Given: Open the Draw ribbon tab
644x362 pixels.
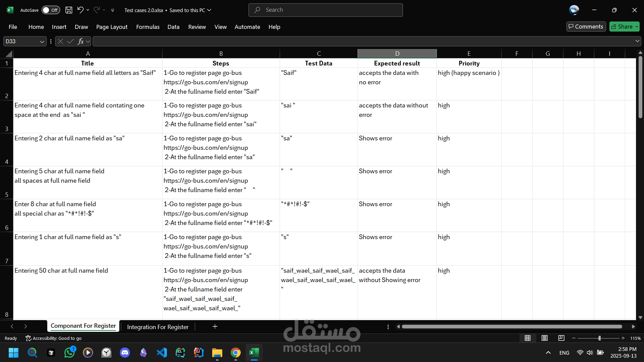Looking at the screenshot, I should (x=81, y=27).
